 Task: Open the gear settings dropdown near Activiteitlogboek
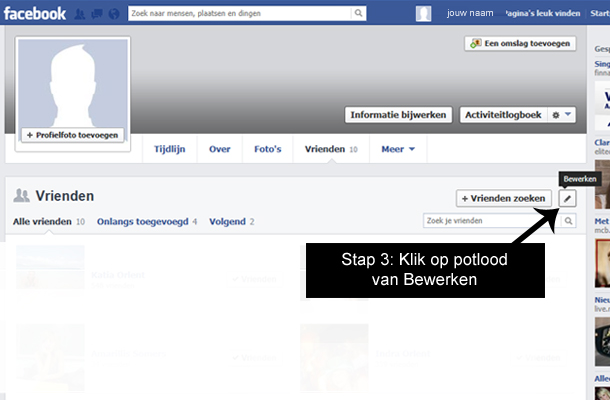click(562, 115)
